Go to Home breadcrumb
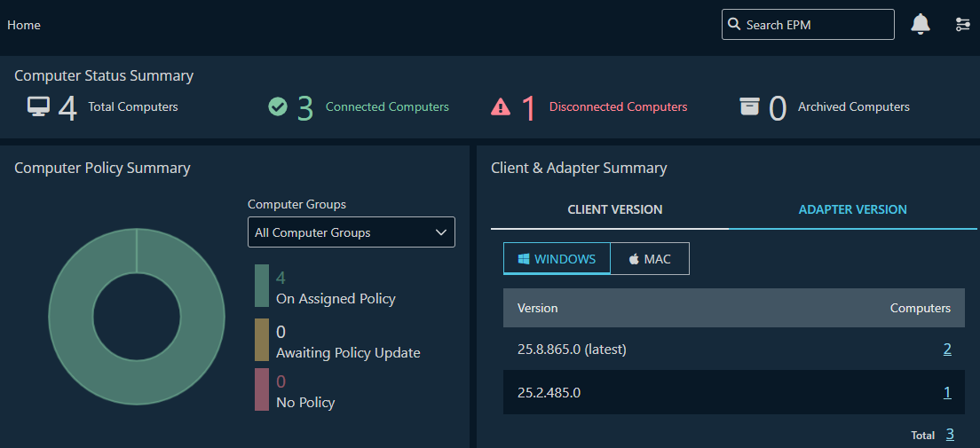This screenshot has height=448, width=980. pyautogui.click(x=24, y=25)
